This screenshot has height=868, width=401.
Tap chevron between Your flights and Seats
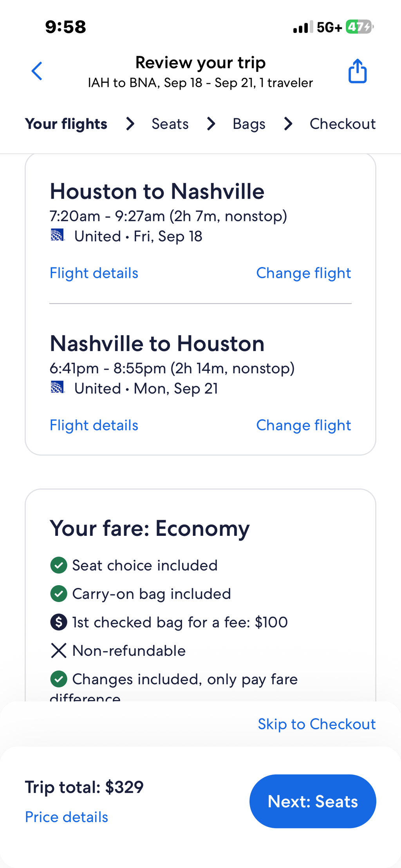click(x=130, y=124)
